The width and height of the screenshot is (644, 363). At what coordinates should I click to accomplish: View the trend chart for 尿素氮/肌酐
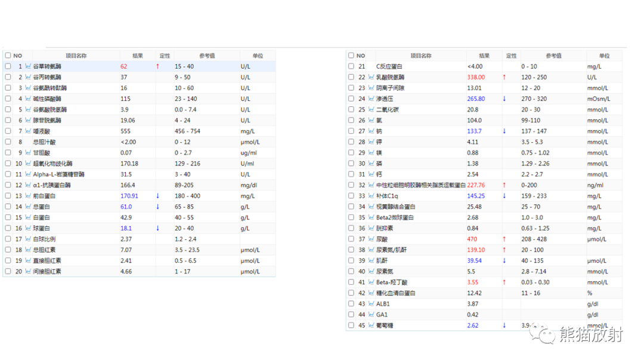tap(371, 250)
